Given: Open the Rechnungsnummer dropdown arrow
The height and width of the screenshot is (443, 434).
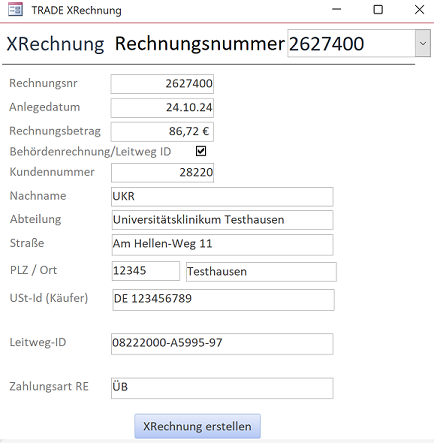Looking at the screenshot, I should click(423, 43).
